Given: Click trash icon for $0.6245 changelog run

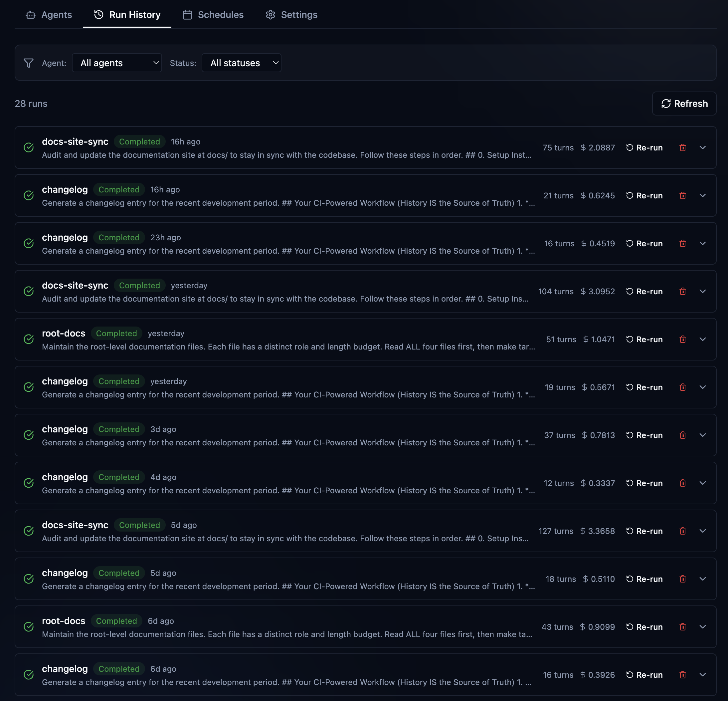Looking at the screenshot, I should 682,195.
